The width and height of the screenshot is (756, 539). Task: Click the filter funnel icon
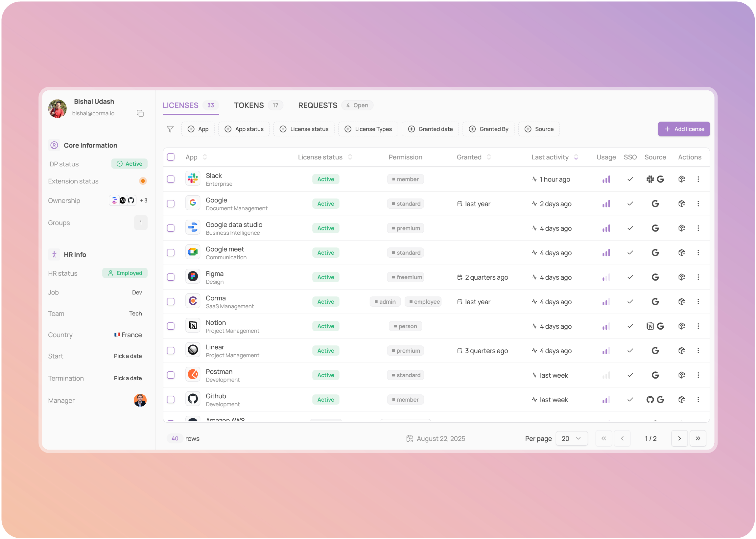[x=170, y=129]
